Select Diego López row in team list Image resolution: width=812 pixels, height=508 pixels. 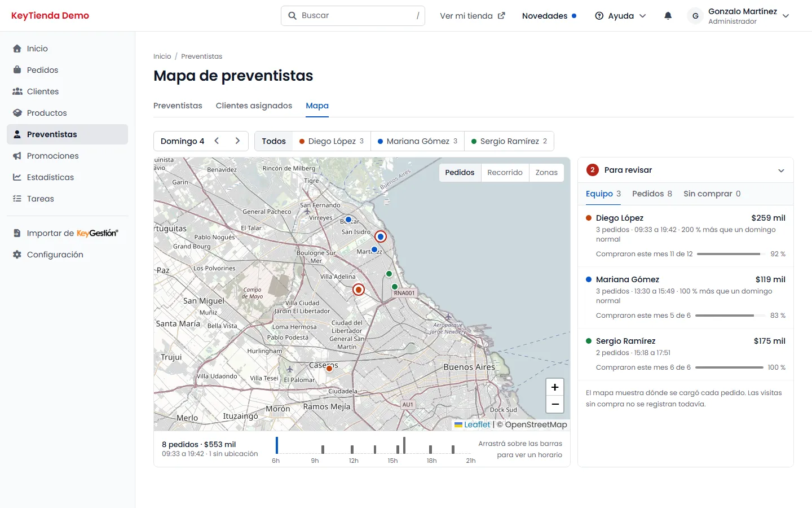point(686,236)
